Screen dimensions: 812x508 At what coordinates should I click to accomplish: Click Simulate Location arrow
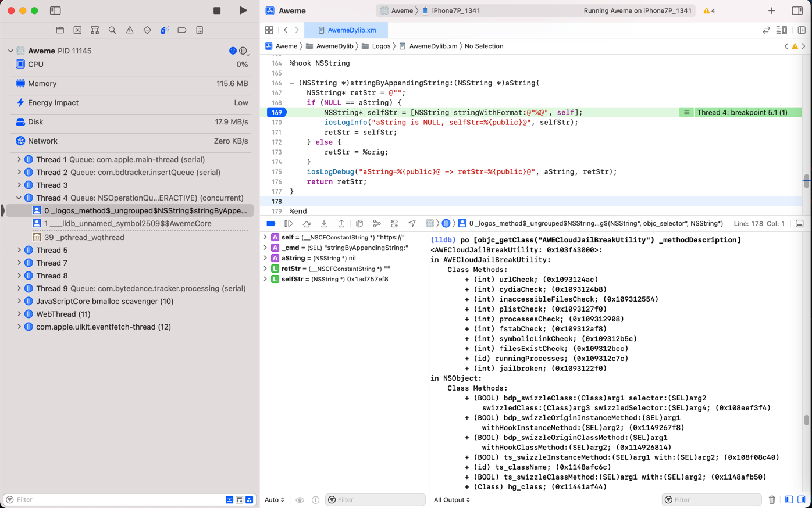(412, 224)
